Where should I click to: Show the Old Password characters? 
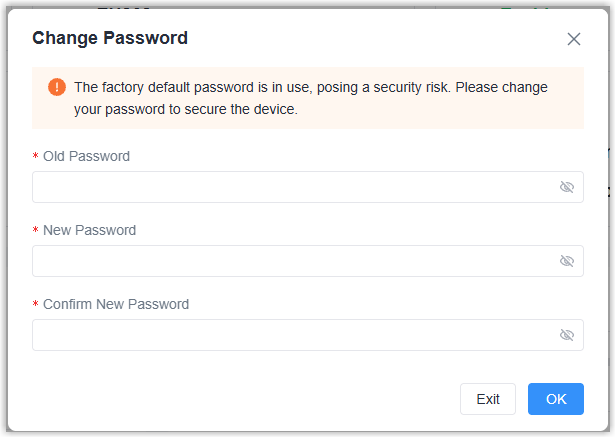567,187
